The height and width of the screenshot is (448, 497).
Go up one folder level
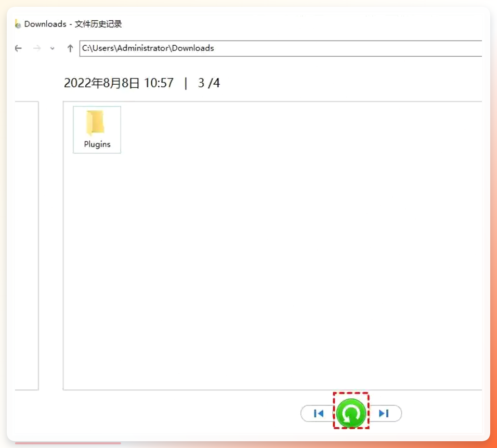point(70,48)
